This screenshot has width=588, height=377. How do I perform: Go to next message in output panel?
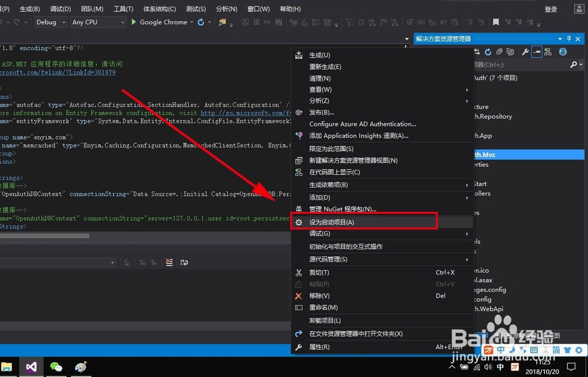(153, 262)
